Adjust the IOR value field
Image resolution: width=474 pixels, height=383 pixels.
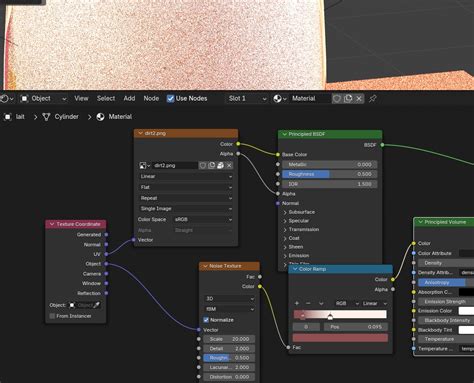[330, 184]
